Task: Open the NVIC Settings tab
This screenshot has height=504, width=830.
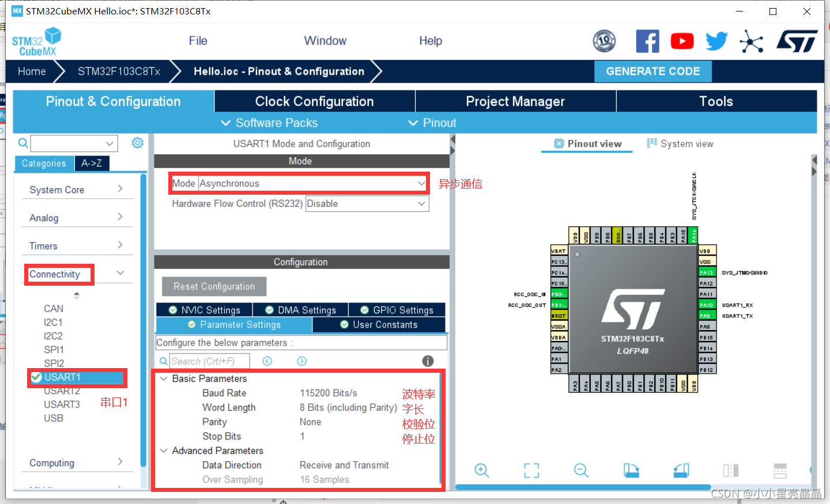Action: (205, 310)
